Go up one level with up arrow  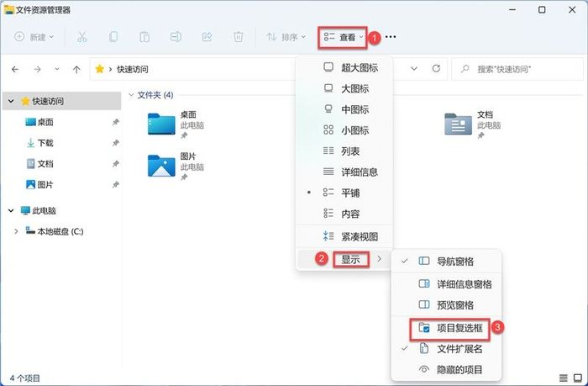click(x=77, y=68)
